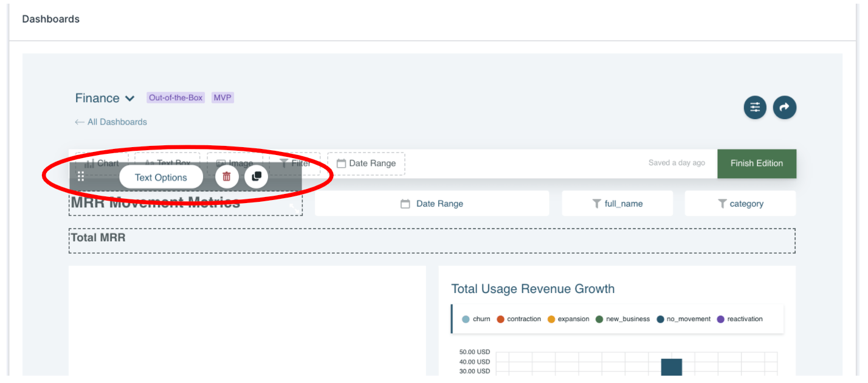Open Text Options for selected text
Screen dimensions: 868x383
(x=161, y=178)
